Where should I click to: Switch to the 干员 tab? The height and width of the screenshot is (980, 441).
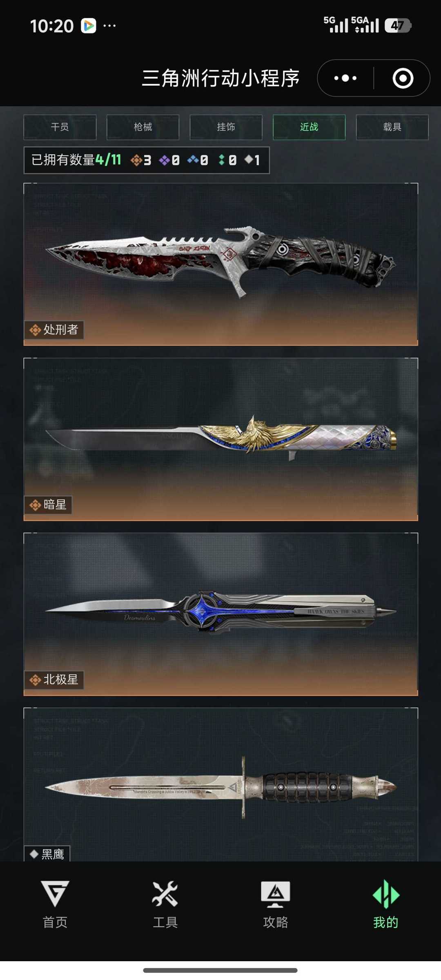[60, 127]
